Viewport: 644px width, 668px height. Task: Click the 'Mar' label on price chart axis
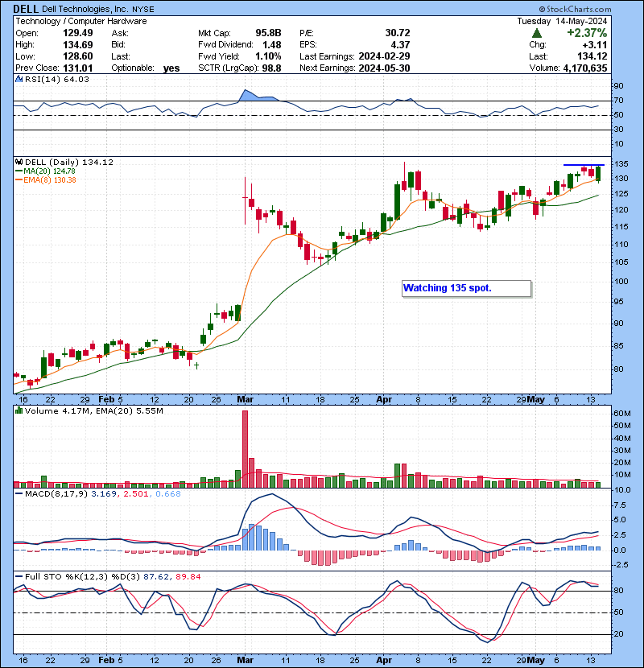point(245,400)
